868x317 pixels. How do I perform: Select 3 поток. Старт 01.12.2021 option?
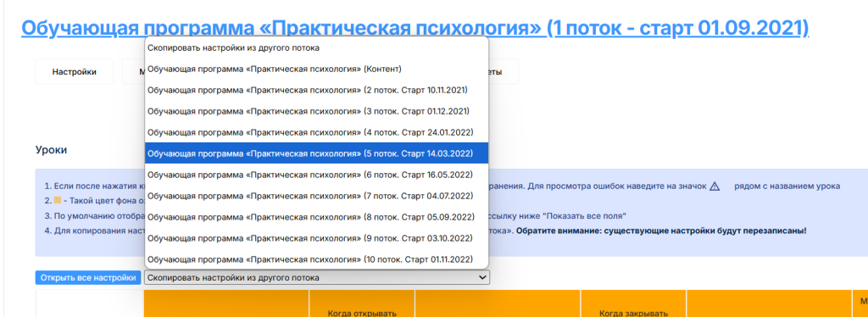click(x=317, y=111)
